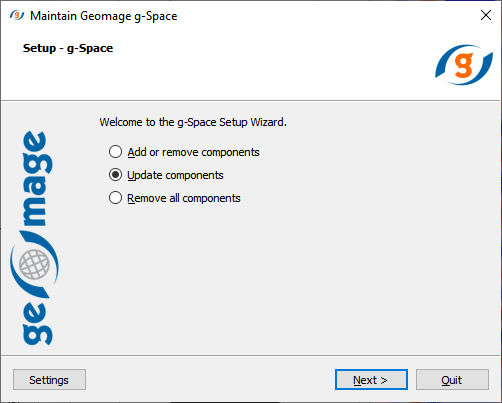
Task: Quit the setup wizard
Action: [x=452, y=380]
